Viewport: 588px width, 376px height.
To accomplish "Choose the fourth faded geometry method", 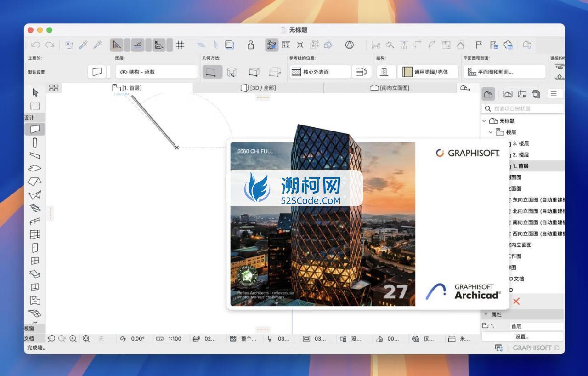I will (x=275, y=72).
